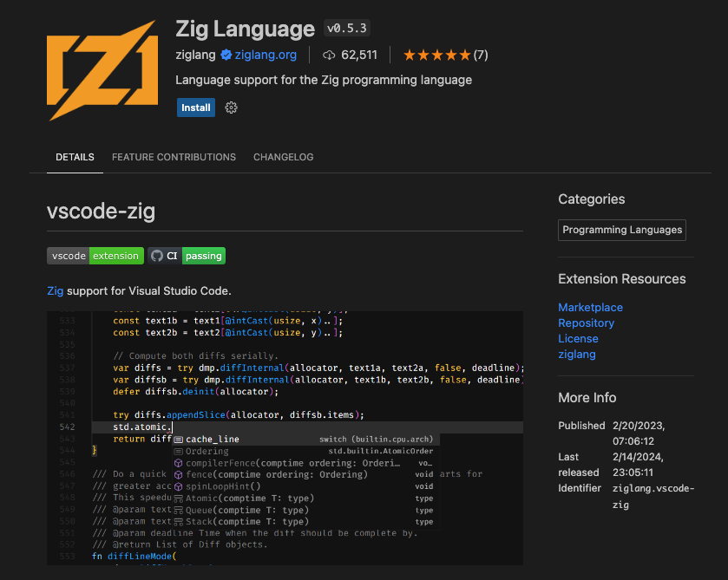Click the Zig link in the readme
Screen dimensions: 728x580
pyautogui.click(x=56, y=291)
